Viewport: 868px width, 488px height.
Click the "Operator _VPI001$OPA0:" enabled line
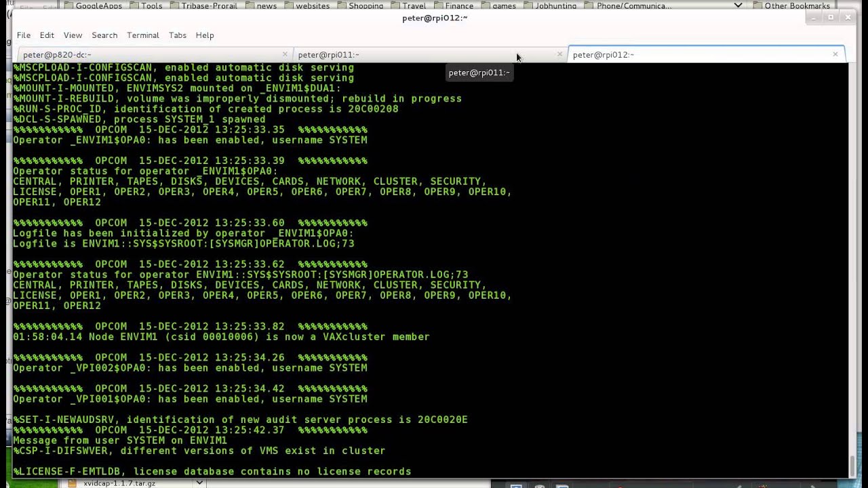pyautogui.click(x=190, y=399)
